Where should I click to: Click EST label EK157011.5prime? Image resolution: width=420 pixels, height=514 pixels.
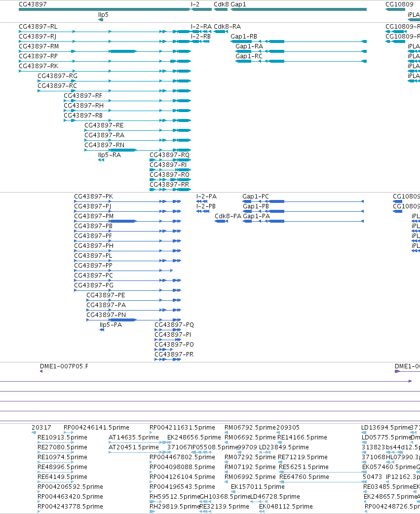coord(258,486)
